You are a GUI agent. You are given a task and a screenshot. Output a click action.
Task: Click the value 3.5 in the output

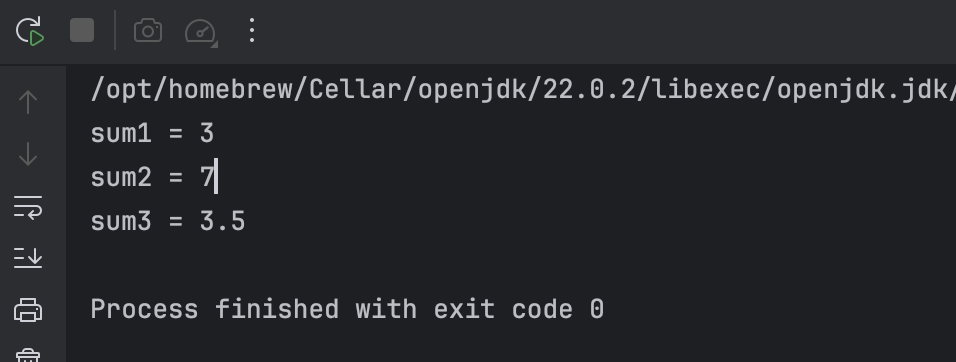pyautogui.click(x=223, y=221)
